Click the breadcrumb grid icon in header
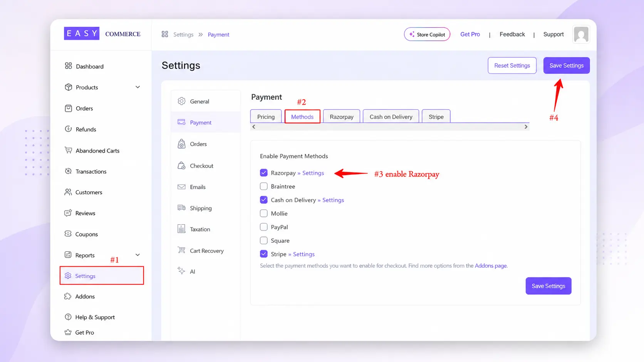The image size is (644, 362). pyautogui.click(x=165, y=34)
